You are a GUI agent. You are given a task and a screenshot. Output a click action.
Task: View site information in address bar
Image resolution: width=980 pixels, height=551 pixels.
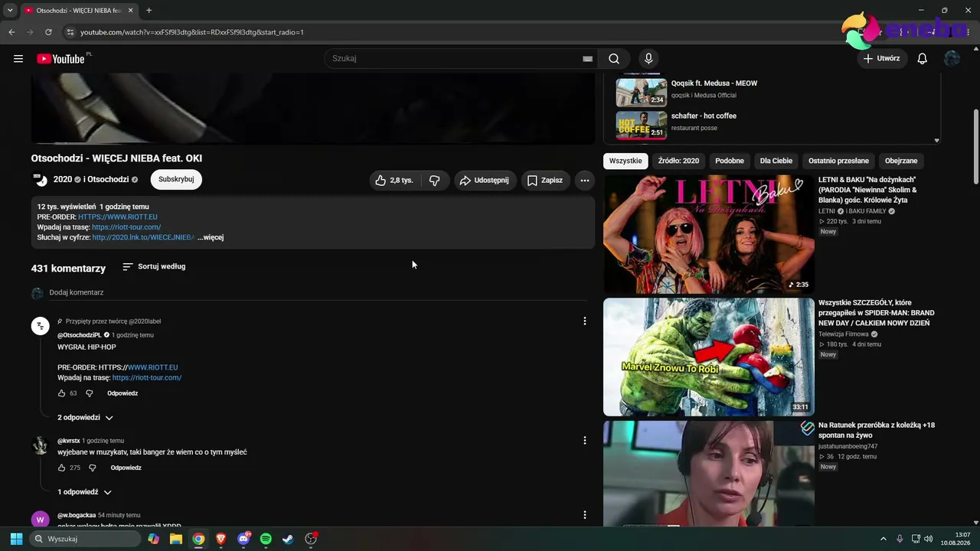point(70,32)
